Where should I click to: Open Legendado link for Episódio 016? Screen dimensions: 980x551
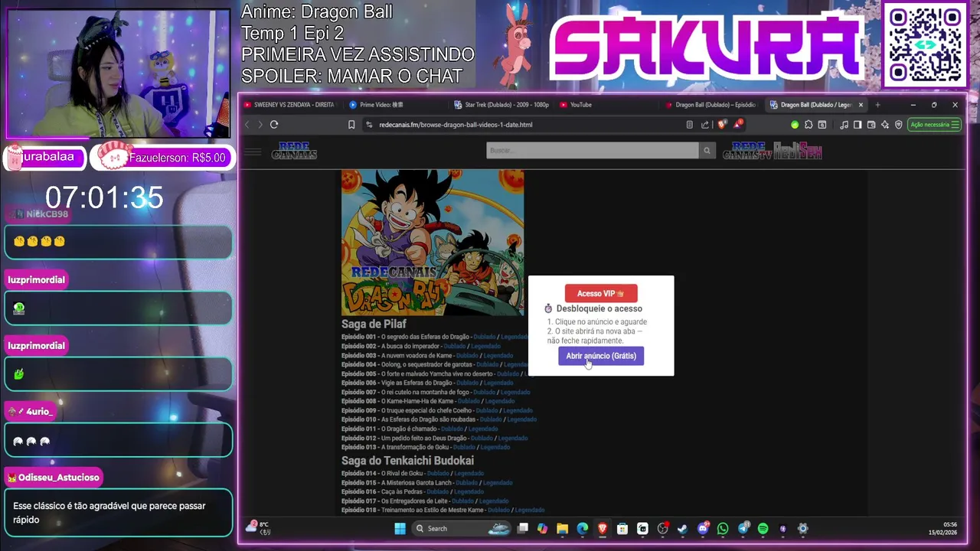(469, 491)
